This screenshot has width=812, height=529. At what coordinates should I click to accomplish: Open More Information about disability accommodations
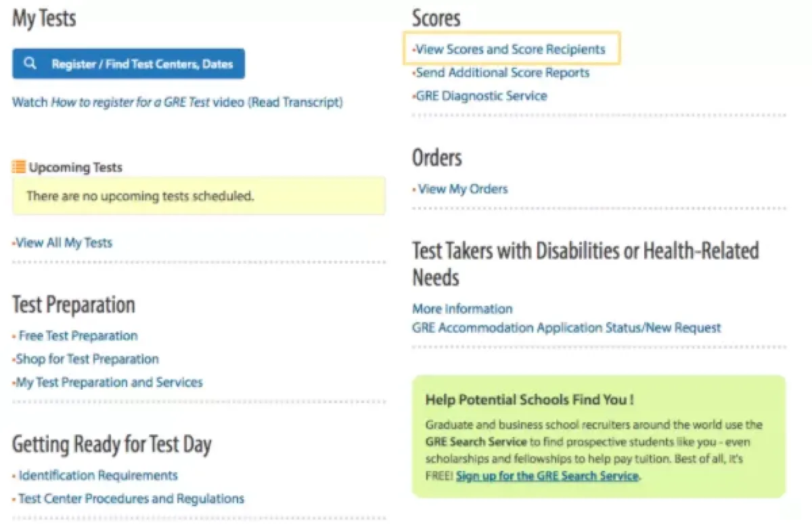point(462,309)
